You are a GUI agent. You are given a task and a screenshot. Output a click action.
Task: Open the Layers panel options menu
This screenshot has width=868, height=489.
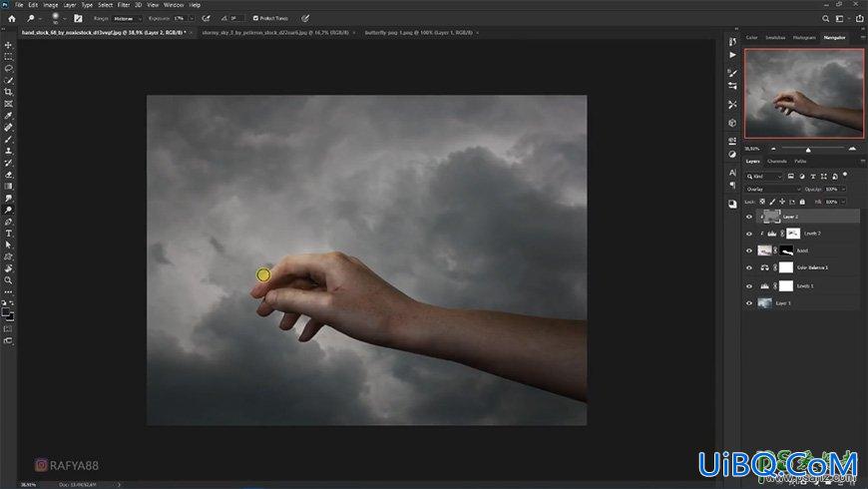click(862, 161)
